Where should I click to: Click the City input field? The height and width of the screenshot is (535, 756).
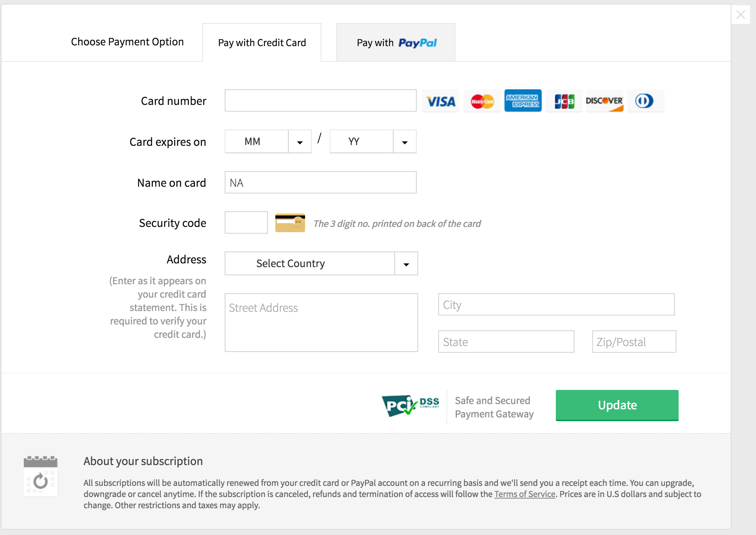tap(556, 304)
